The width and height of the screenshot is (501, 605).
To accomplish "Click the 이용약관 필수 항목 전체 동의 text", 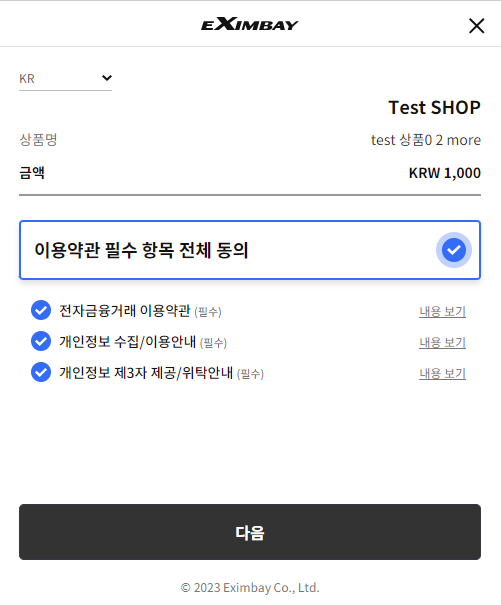I will pos(141,250).
